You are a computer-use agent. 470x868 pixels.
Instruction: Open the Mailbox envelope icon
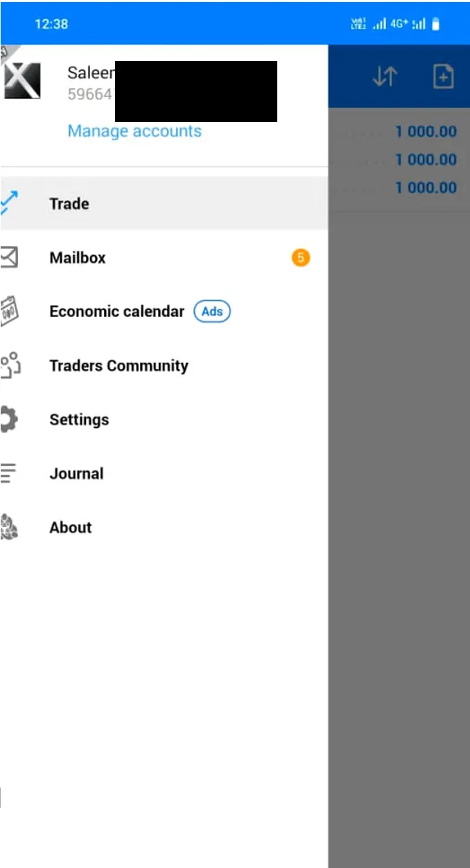click(9, 257)
